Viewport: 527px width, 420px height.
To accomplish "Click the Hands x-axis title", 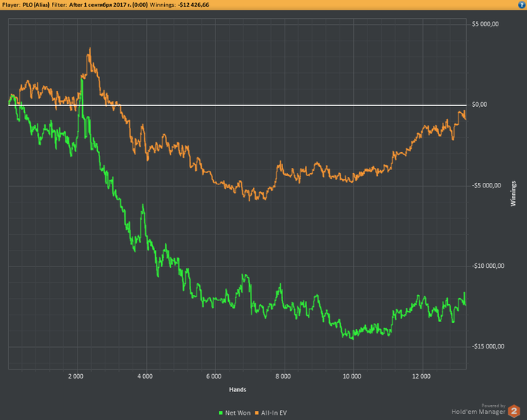I will pos(238,390).
